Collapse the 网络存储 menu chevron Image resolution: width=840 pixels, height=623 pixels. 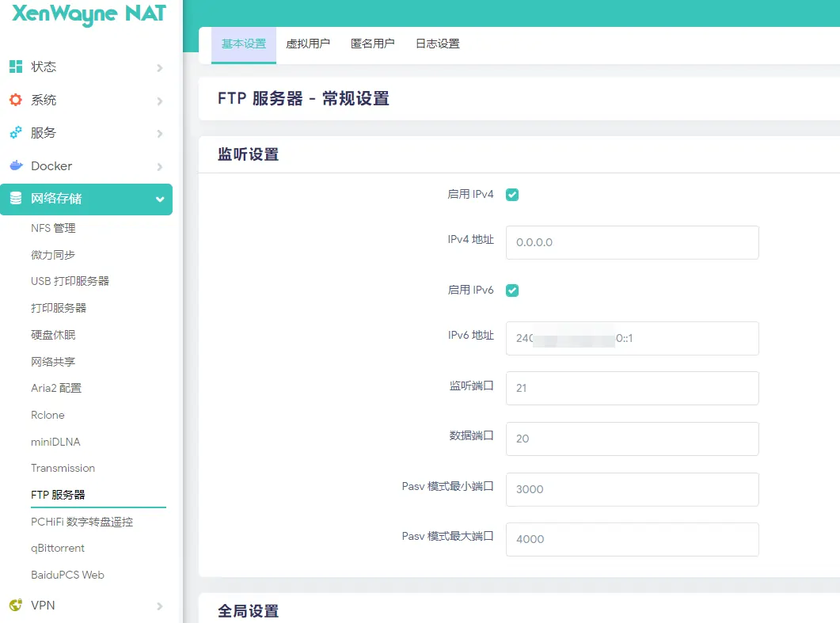(x=160, y=199)
